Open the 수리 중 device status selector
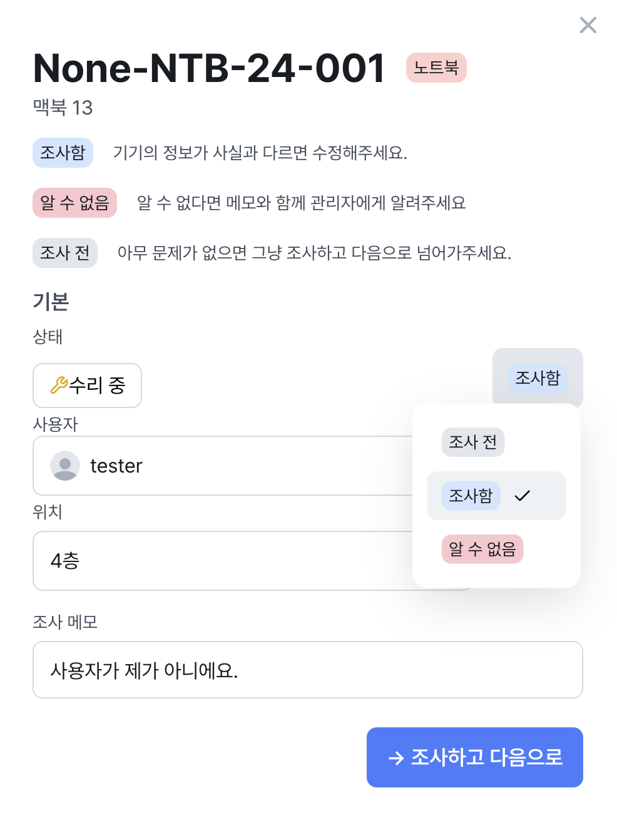This screenshot has width=617, height=840. point(88,386)
